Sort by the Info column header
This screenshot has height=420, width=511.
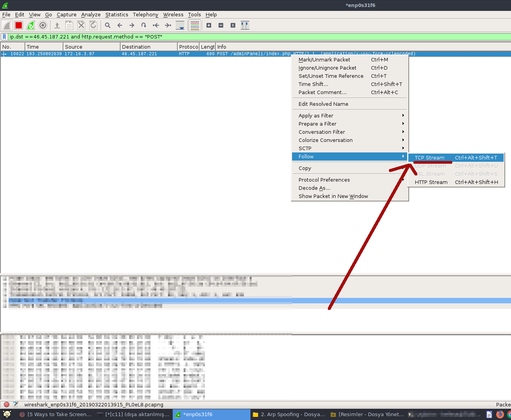click(363, 47)
